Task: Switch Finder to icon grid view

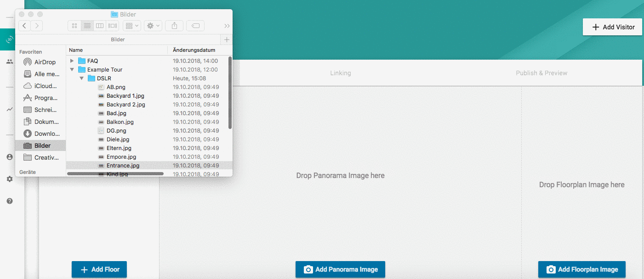Action: 74,26
